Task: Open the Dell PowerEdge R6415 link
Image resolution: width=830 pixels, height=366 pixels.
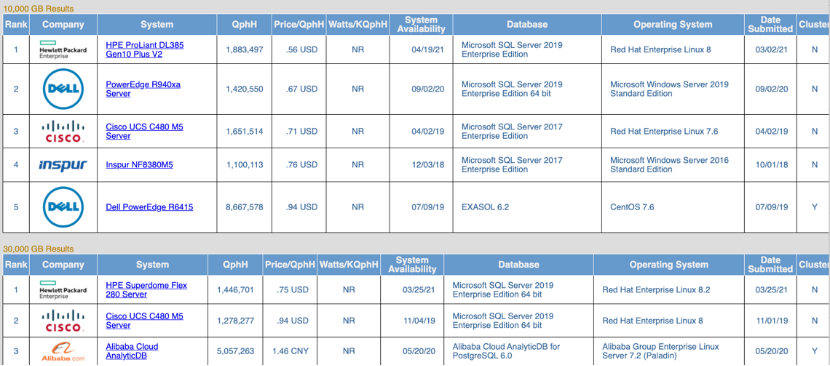Action: tap(149, 207)
